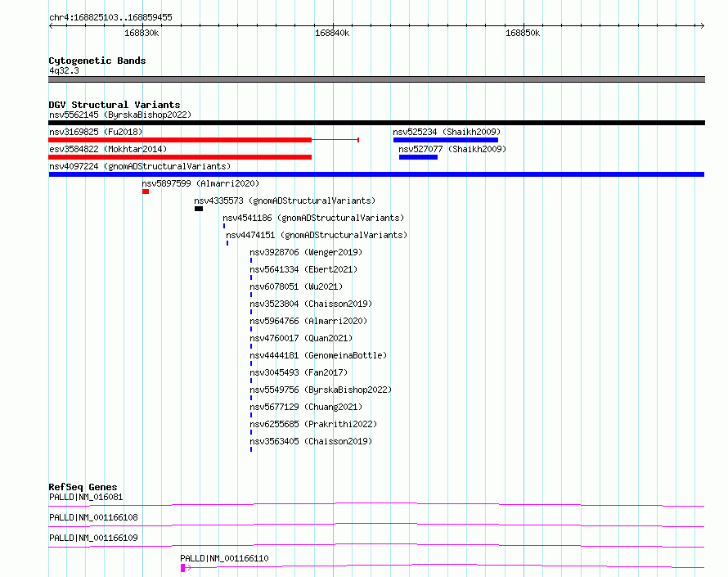This screenshot has width=728, height=577.
Task: Click the nsv5549756 (ByrskaBishop2022) label
Action: tap(321, 390)
